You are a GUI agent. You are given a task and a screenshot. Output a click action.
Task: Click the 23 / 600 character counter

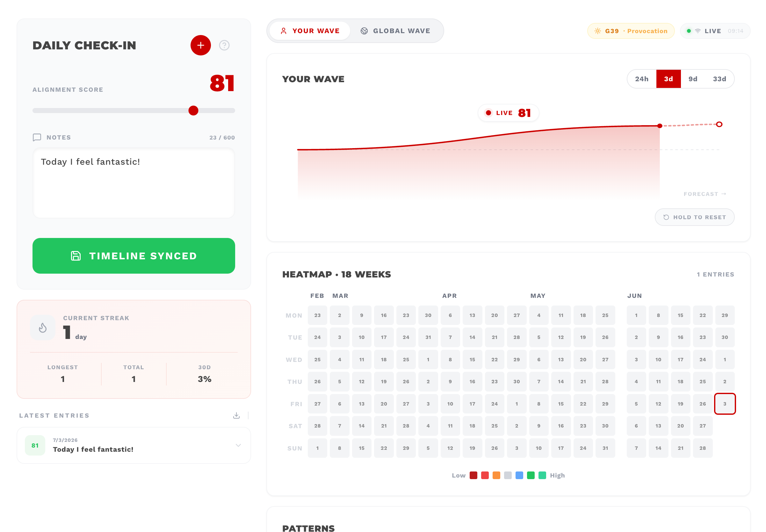click(x=222, y=138)
